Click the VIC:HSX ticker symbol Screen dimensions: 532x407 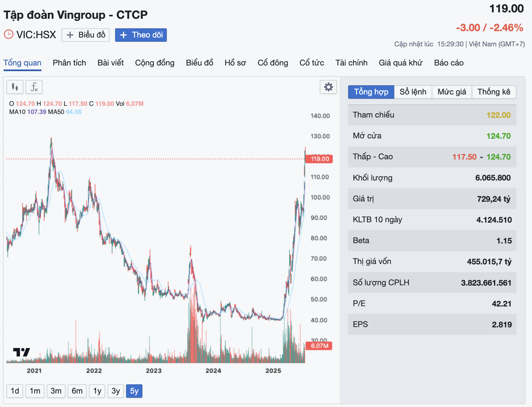36,35
